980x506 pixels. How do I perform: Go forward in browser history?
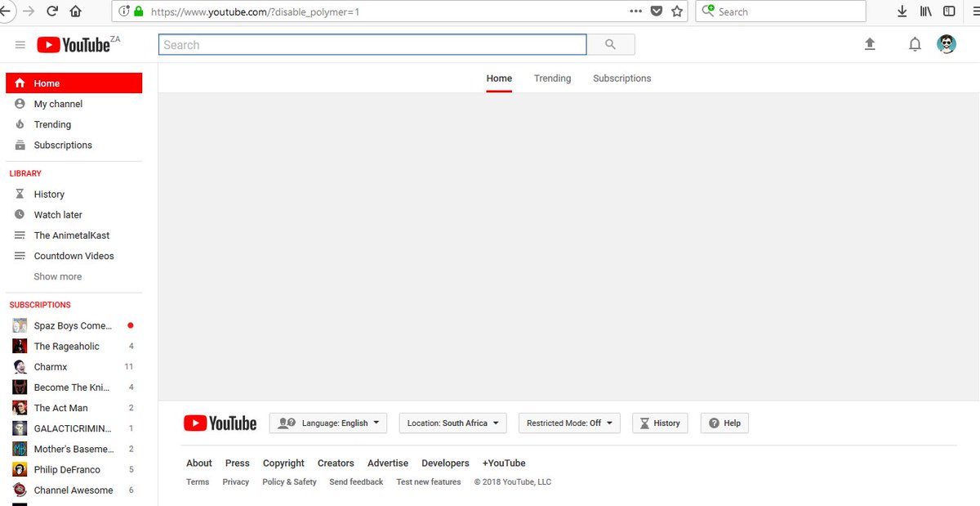[x=28, y=11]
